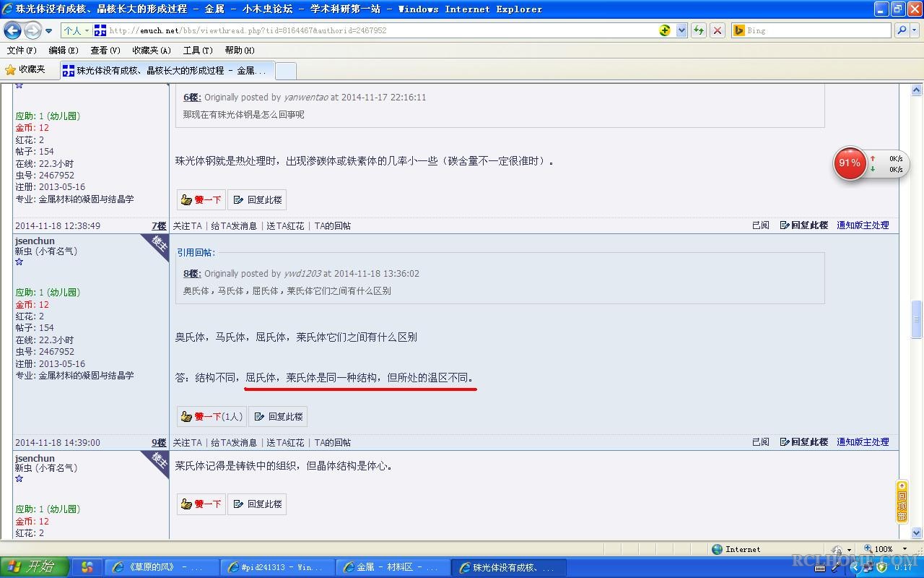This screenshot has width=924, height=578.
Task: Open the search provider dropdown arrow
Action: click(x=915, y=30)
